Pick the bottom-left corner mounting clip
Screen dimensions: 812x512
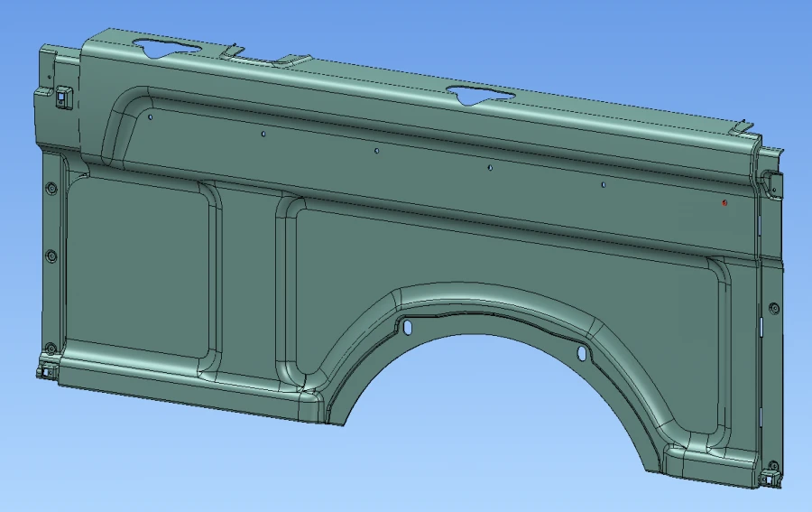[x=46, y=369]
